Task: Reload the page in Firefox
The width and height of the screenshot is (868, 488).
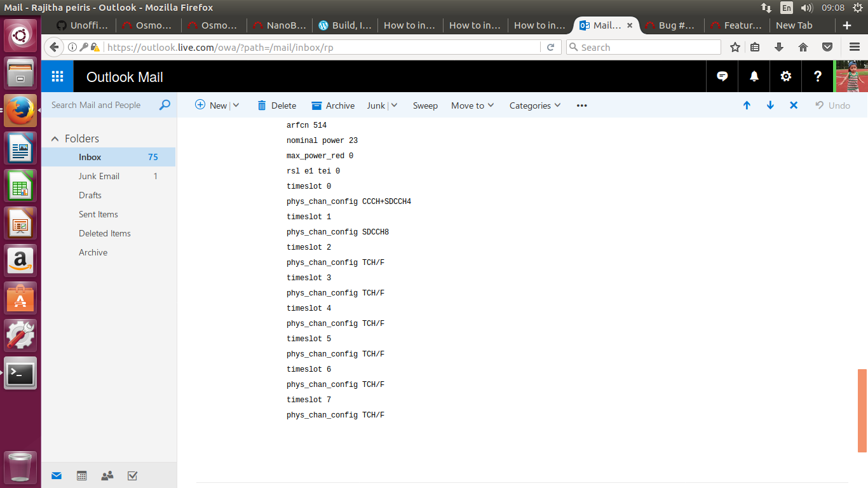Action: (551, 47)
